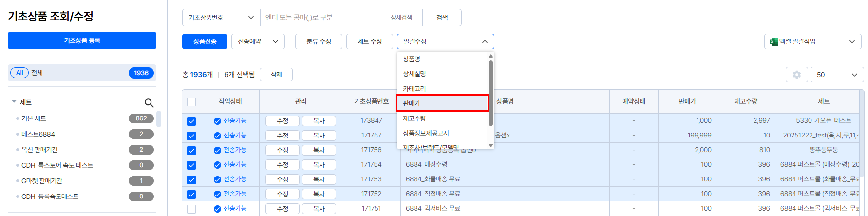Screen dimensions: 868x216
Task: Click the All badge icon in 전체 filter
Action: [19, 73]
